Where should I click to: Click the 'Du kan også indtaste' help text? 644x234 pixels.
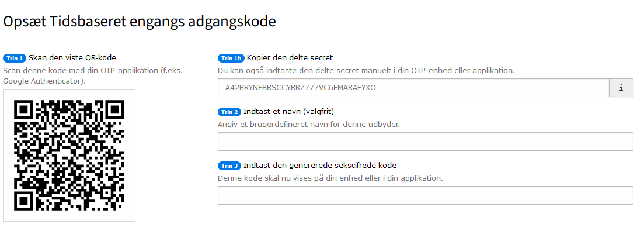tap(366, 70)
